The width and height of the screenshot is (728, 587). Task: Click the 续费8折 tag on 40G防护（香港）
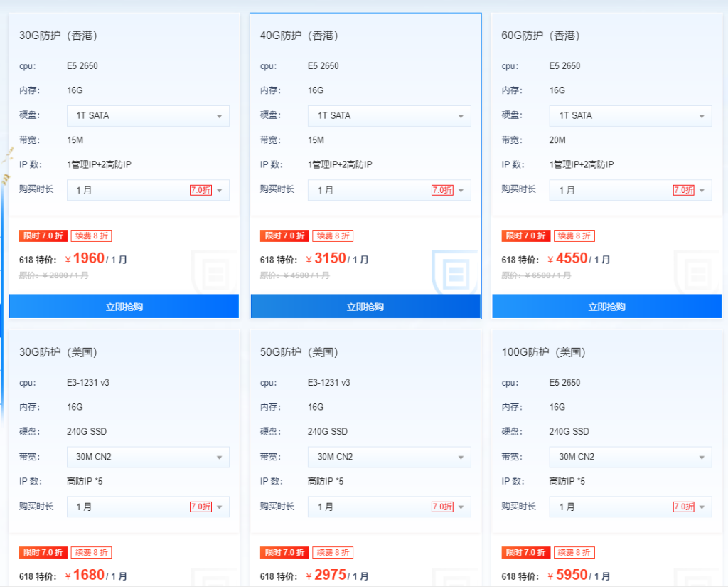tap(333, 236)
